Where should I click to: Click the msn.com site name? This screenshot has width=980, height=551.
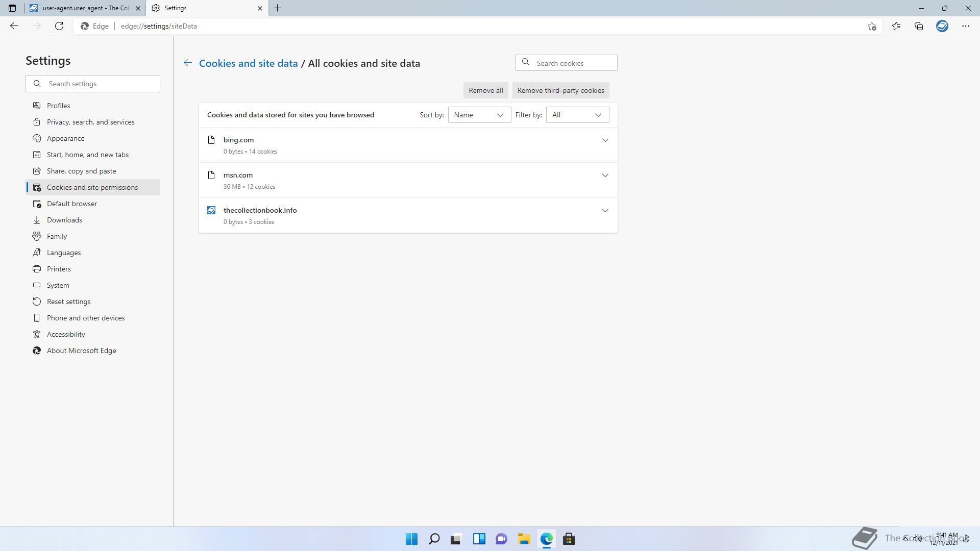click(238, 175)
